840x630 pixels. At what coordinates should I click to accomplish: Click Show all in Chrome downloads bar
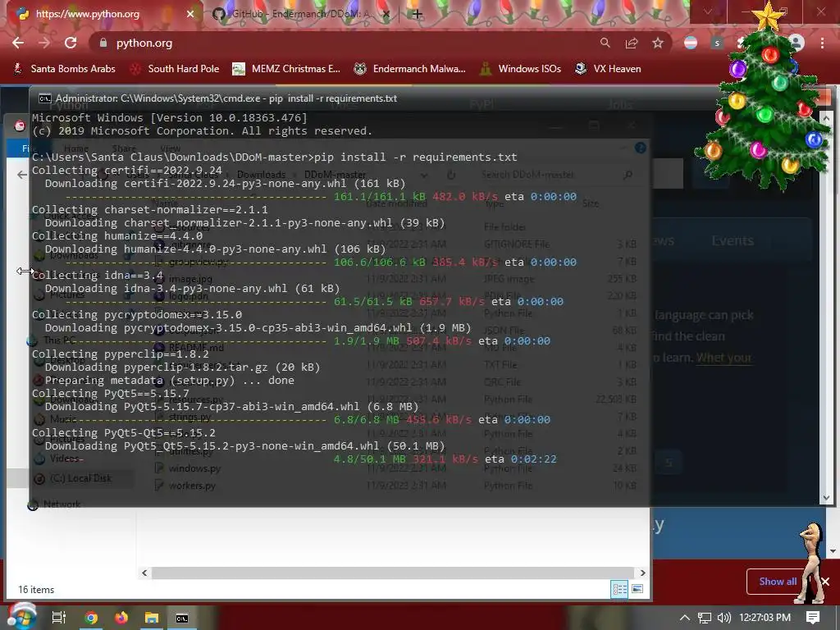click(x=778, y=582)
